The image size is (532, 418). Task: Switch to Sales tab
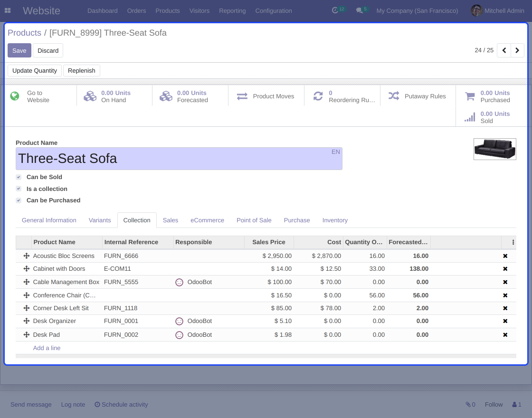click(171, 220)
